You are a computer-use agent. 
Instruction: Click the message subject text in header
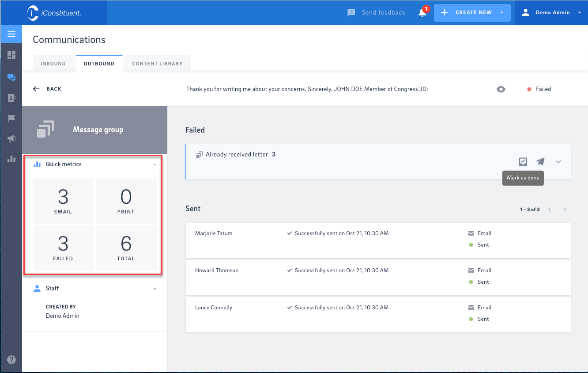pos(307,89)
